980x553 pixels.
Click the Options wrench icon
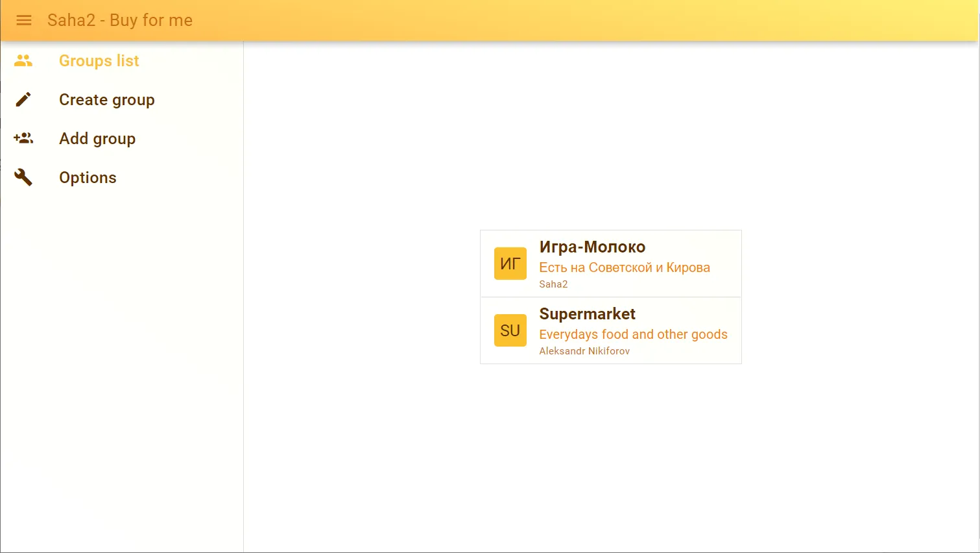23,177
